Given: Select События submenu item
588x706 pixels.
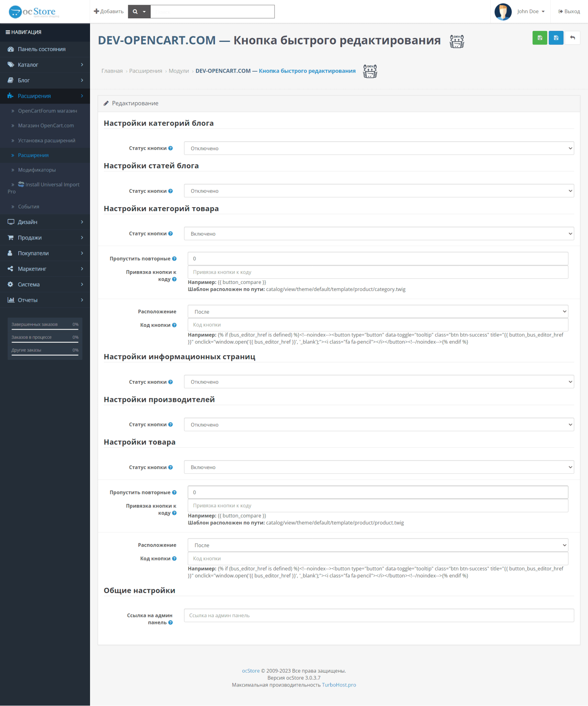Looking at the screenshot, I should (45, 207).
